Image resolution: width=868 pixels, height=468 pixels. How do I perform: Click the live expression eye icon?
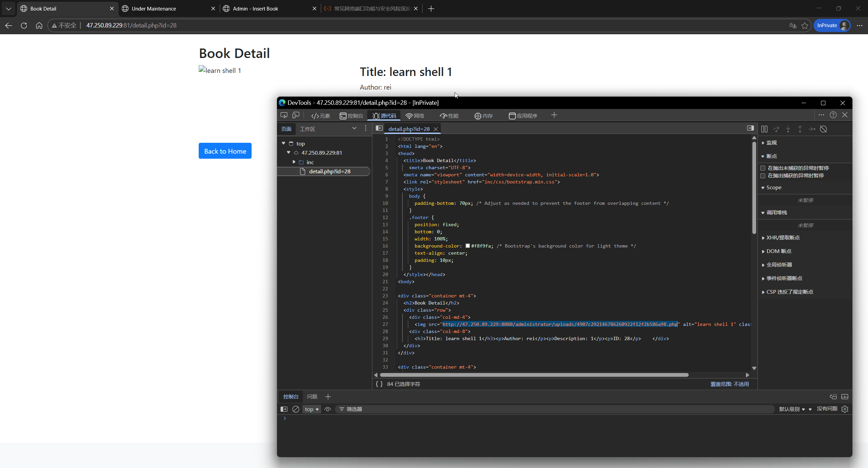[x=328, y=409]
